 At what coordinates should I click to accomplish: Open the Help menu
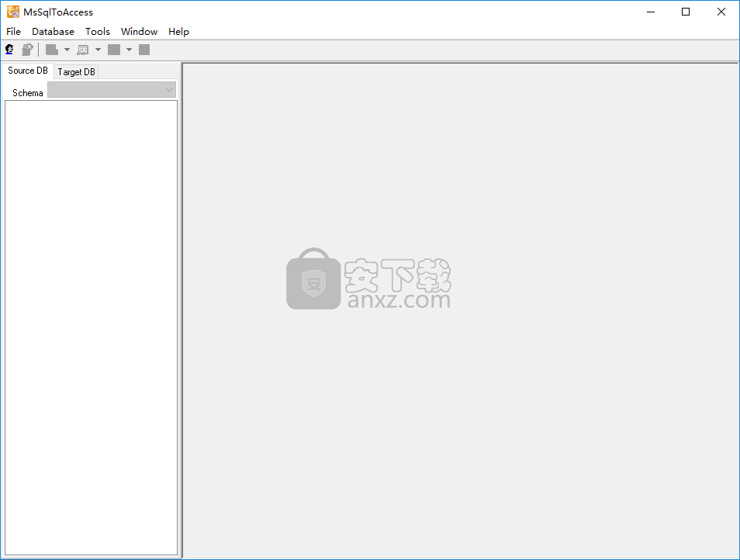(x=179, y=32)
